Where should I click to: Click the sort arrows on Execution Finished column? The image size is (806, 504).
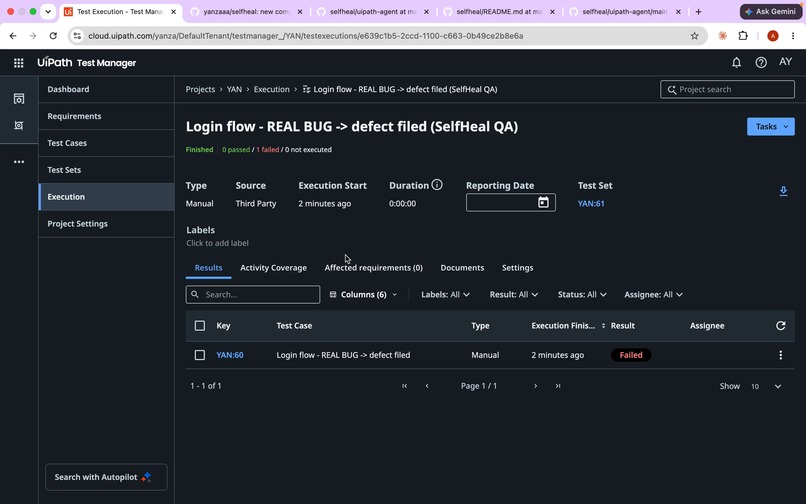point(603,326)
